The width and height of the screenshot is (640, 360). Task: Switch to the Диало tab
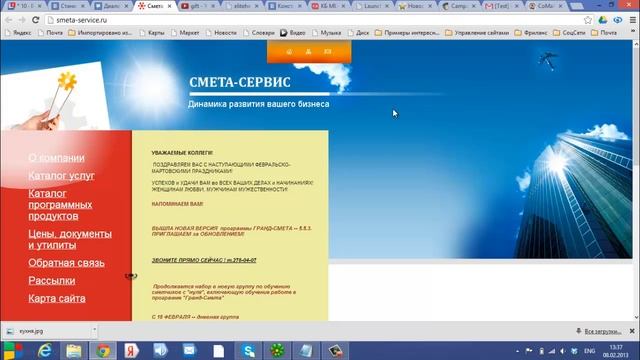[111, 6]
